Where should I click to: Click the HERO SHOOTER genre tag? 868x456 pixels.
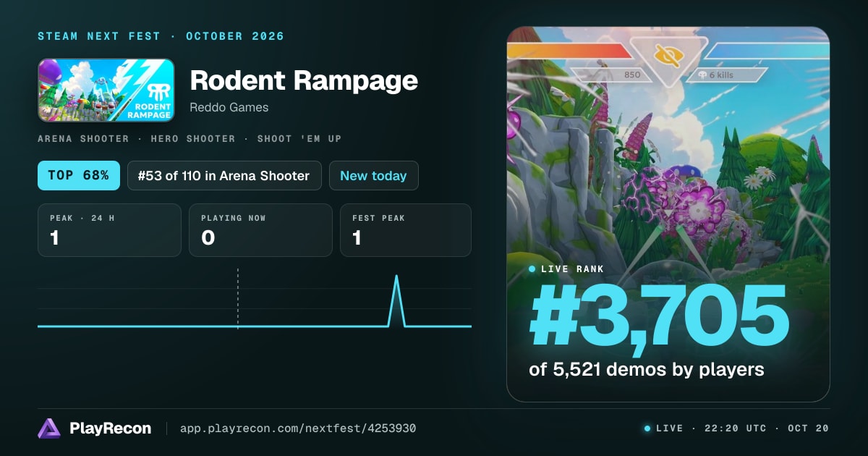click(x=193, y=138)
